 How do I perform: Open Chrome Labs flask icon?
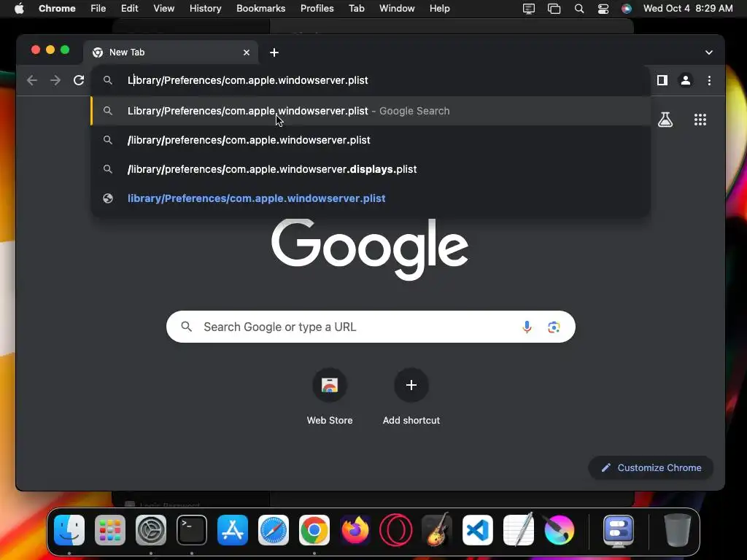[x=665, y=120]
